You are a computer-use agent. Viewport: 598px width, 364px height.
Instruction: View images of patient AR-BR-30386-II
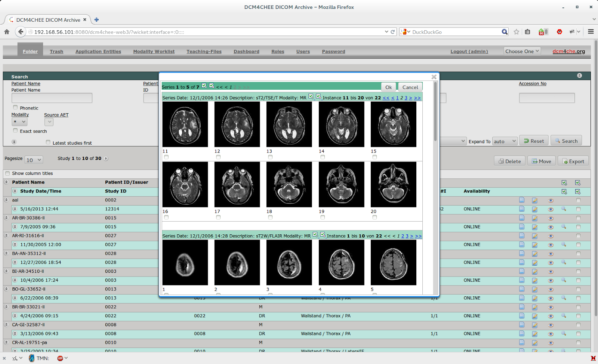[x=551, y=218]
